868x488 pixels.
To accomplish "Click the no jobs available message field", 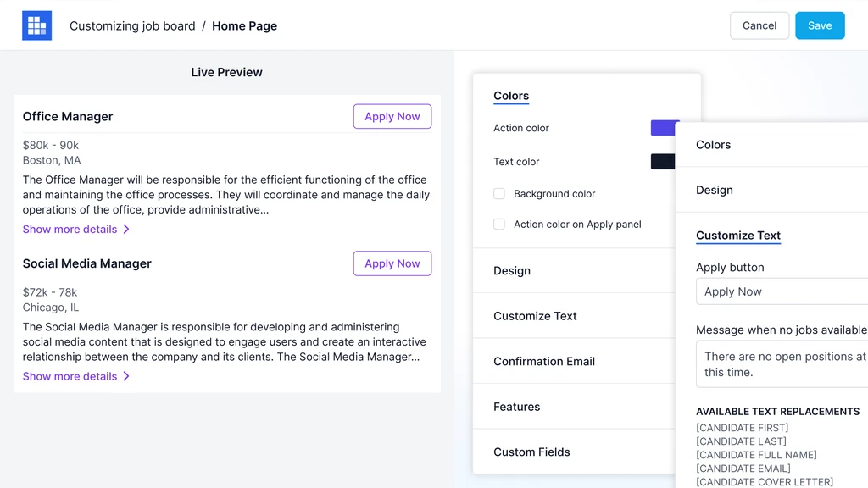I will pos(780,364).
